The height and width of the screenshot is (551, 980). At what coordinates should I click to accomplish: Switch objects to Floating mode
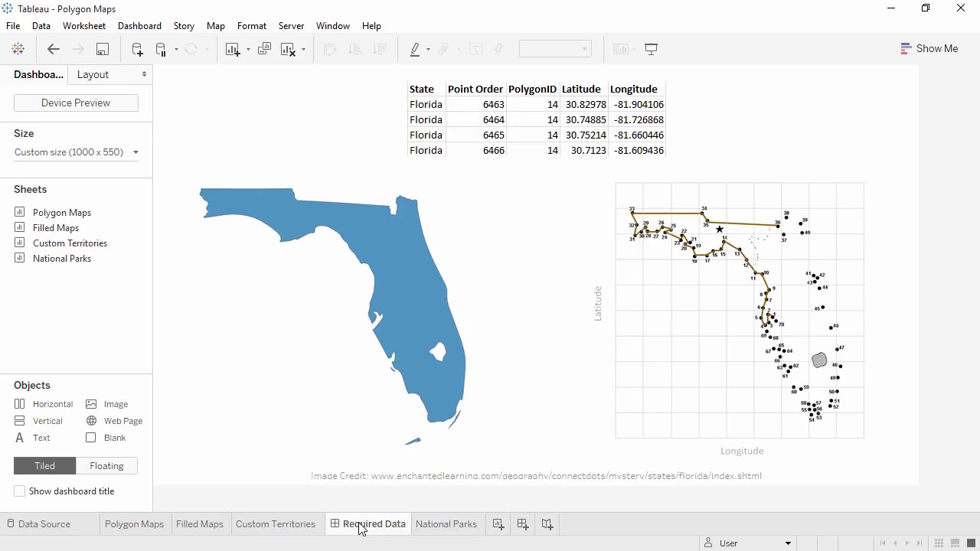[106, 466]
